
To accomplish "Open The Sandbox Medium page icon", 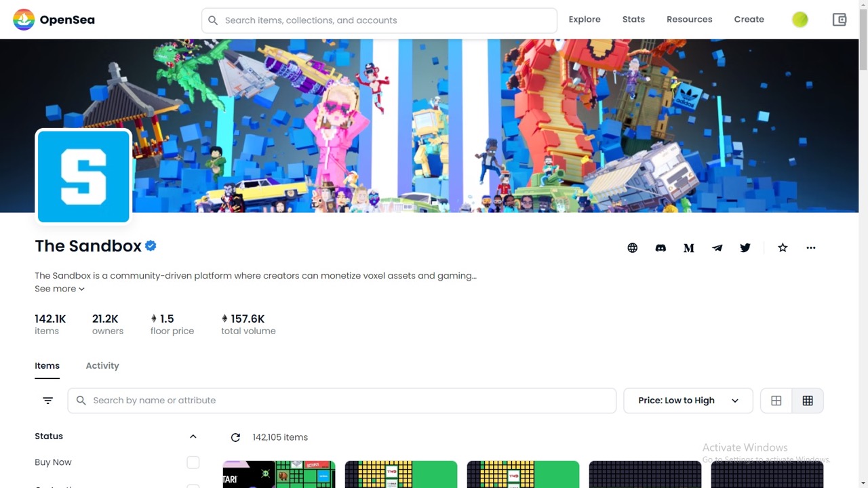I will click(689, 248).
